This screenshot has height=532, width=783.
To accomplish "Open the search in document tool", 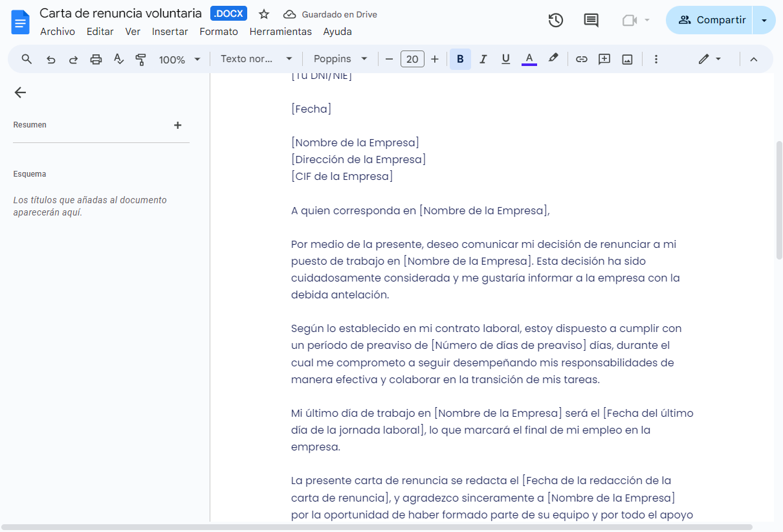I will coord(27,59).
